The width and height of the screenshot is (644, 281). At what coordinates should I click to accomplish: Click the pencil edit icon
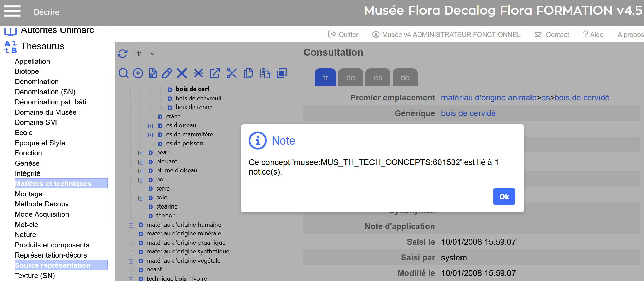[x=167, y=73]
